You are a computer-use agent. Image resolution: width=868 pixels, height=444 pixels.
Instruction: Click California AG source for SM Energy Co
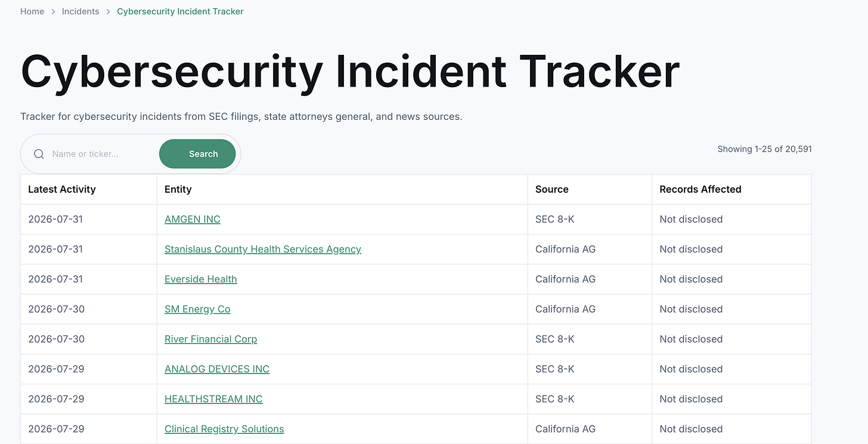click(x=565, y=309)
